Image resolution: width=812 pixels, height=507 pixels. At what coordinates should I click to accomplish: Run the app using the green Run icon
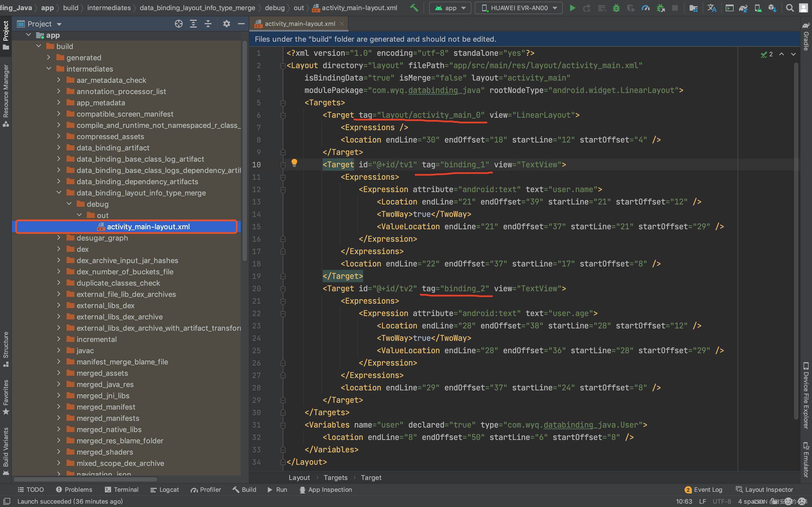pyautogui.click(x=572, y=8)
